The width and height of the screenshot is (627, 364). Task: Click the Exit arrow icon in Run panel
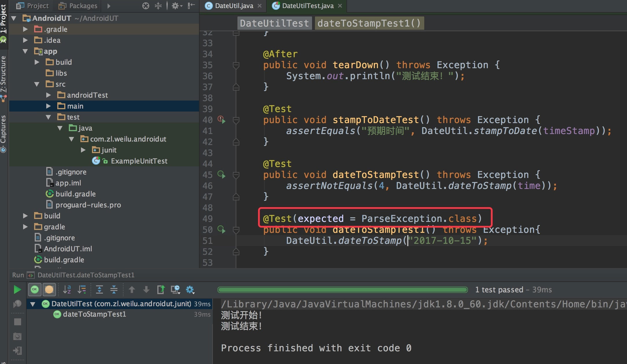coord(17,351)
